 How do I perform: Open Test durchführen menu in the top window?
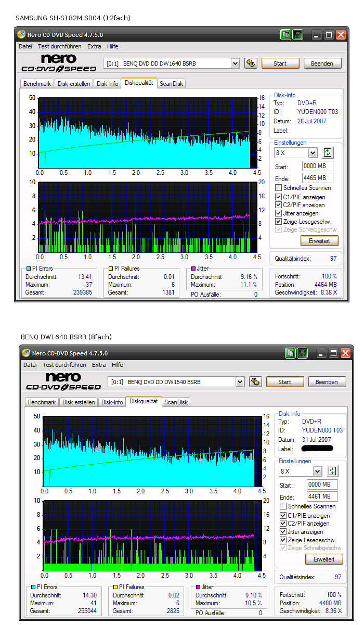[60, 46]
